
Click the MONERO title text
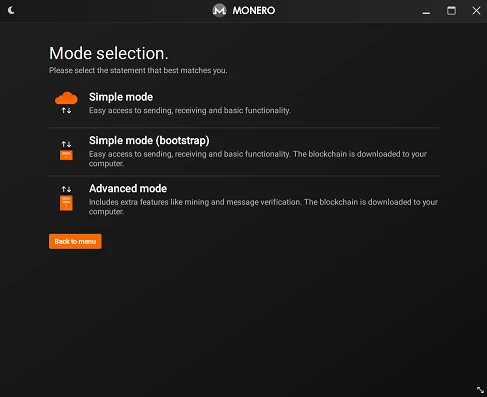tap(254, 10)
